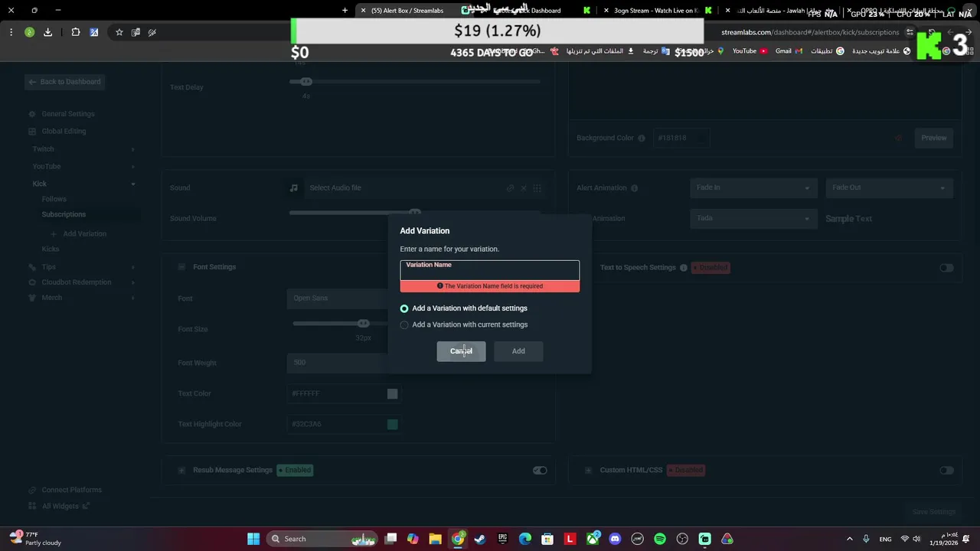
Task: Open Subscriptions under Kick in sidebar
Action: click(x=64, y=215)
